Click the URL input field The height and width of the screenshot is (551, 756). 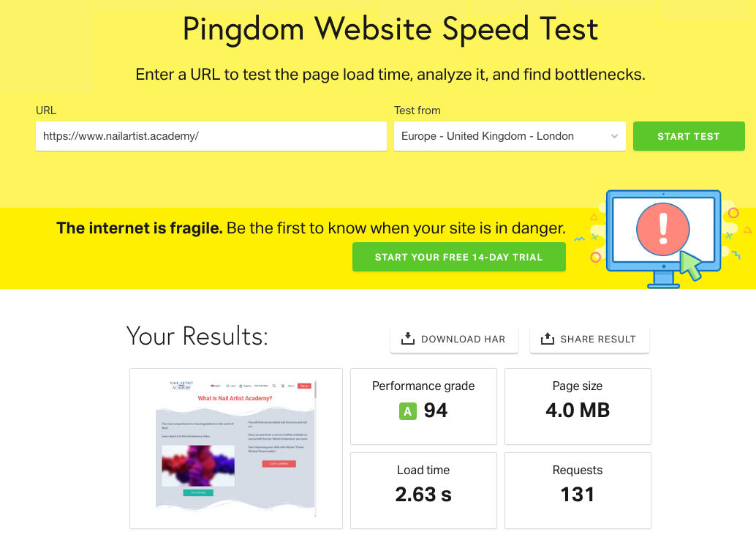point(211,136)
